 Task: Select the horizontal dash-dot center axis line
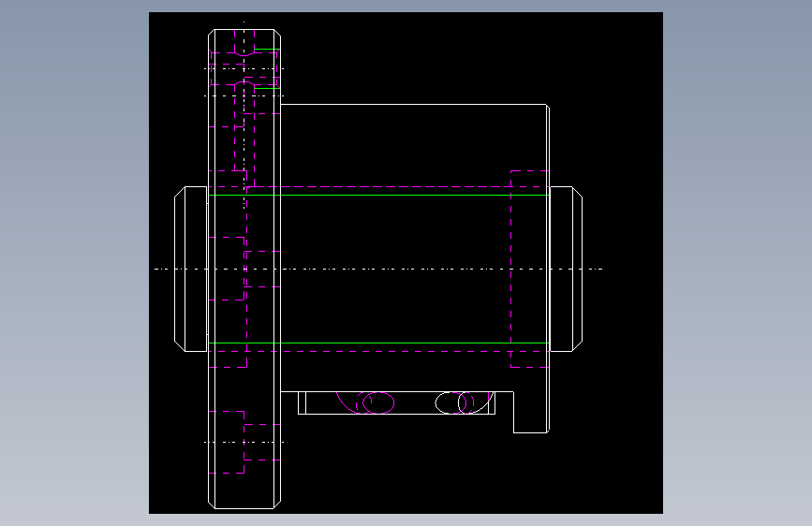pos(378,269)
